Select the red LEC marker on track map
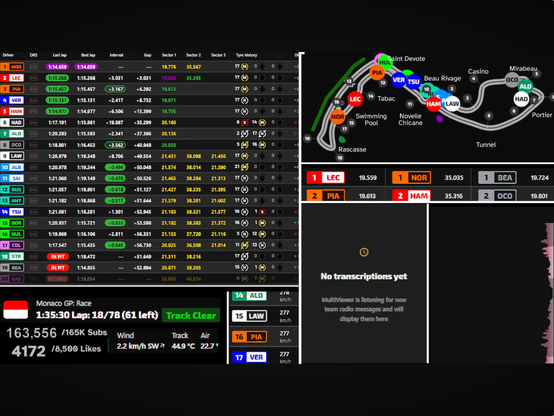The image size is (554, 416). 355,99
